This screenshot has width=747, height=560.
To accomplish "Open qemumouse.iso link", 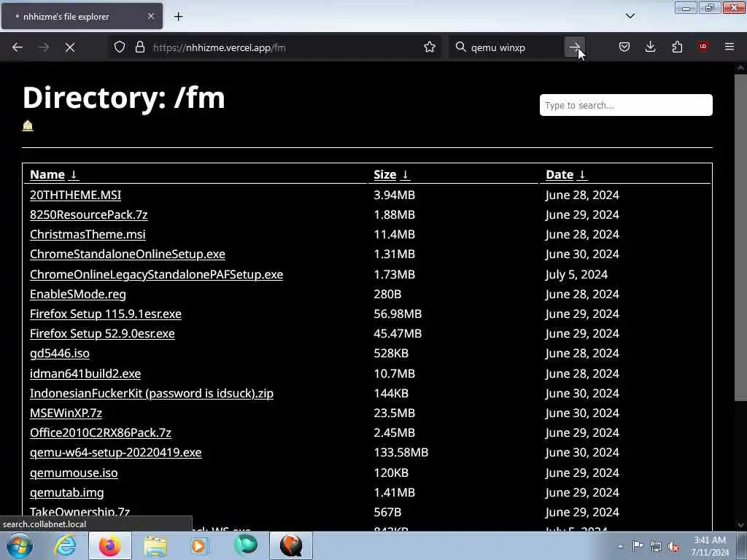I will 74,472.
